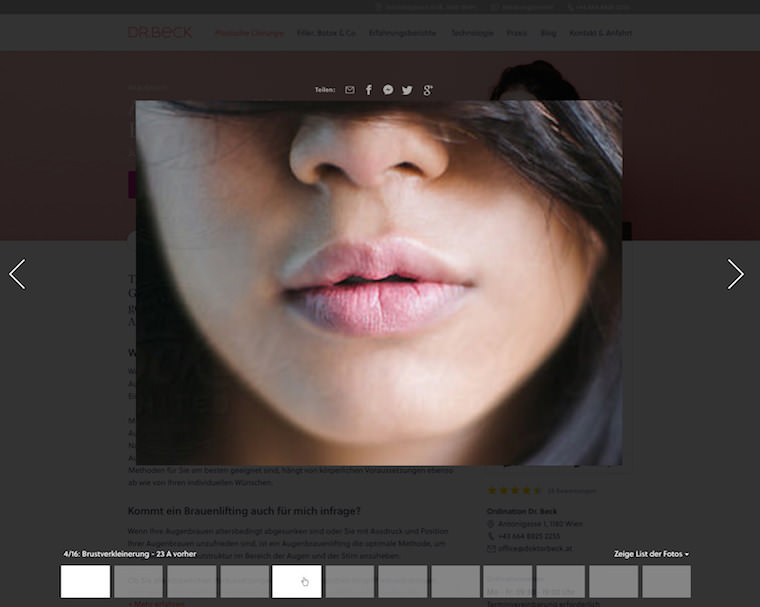Click the large lips photo in the lightbox

coord(379,283)
